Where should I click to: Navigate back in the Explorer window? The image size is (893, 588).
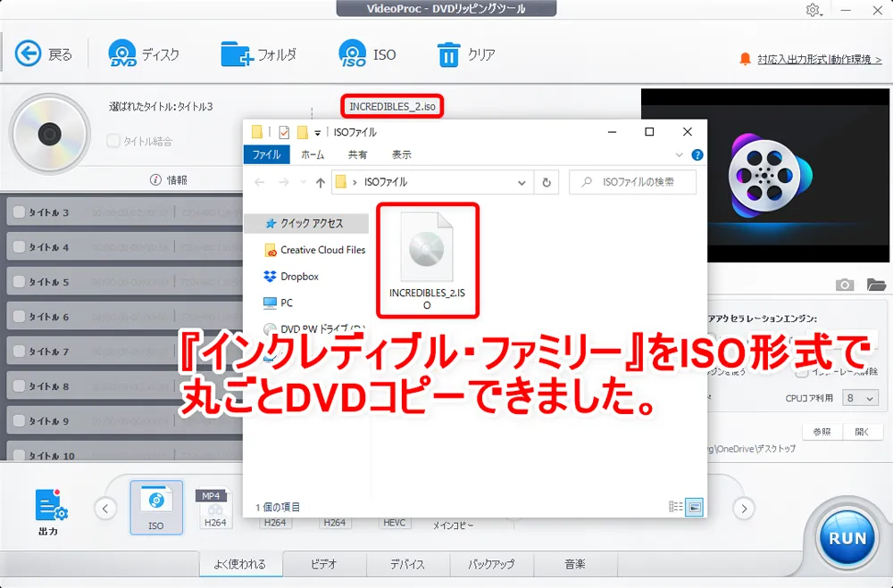click(260, 183)
